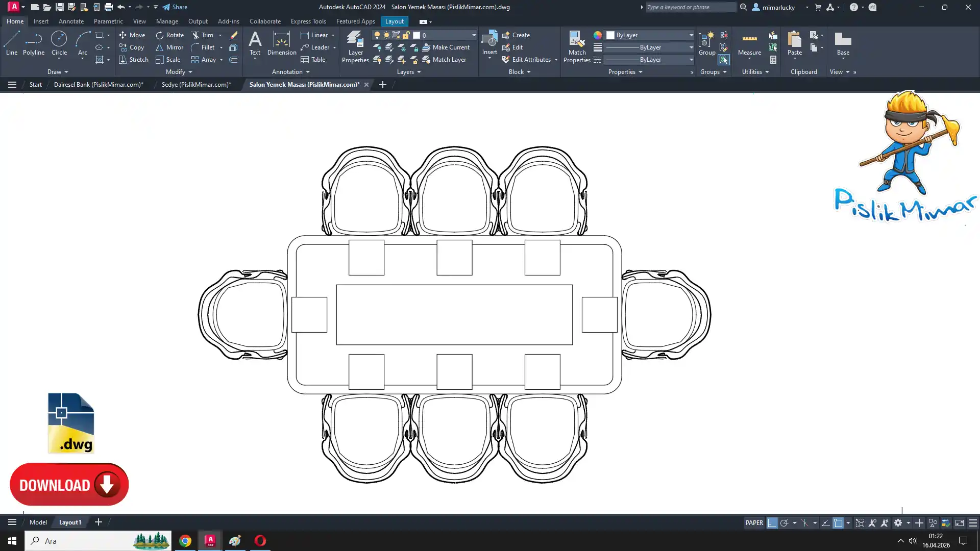Toggle ortho mode in status bar

tap(772, 523)
